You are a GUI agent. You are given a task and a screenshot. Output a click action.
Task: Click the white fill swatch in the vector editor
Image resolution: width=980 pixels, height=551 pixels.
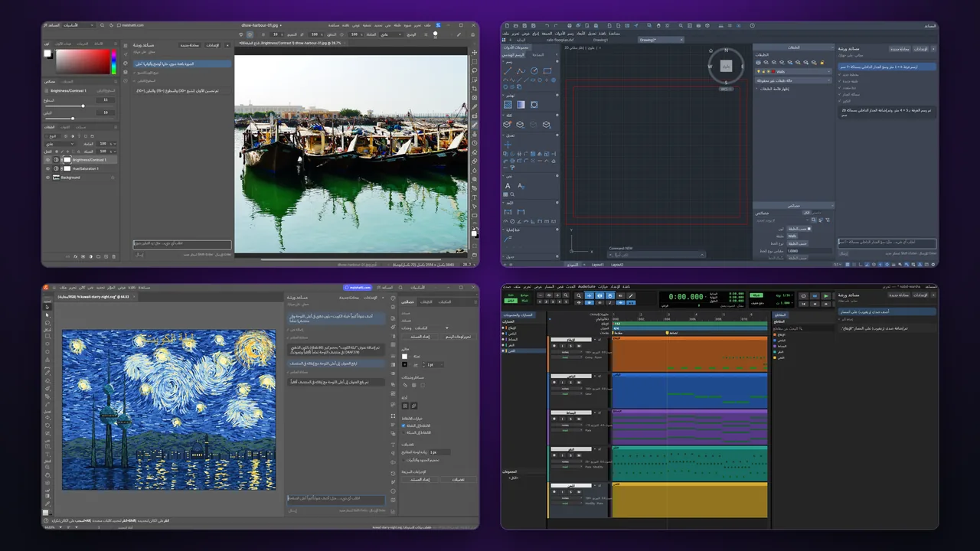(404, 357)
